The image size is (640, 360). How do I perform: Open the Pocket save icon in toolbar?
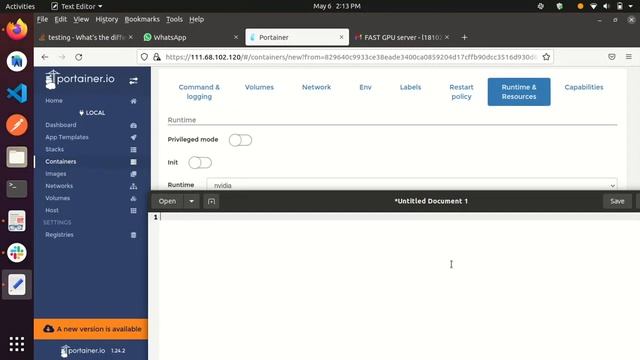coord(611,57)
